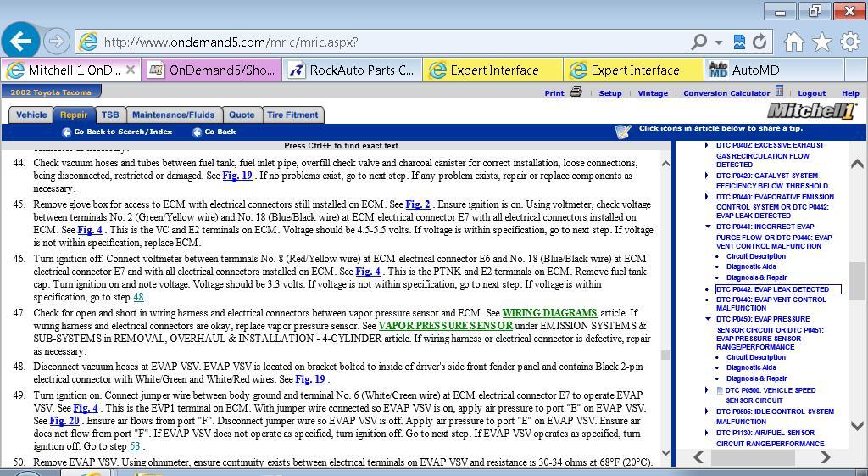Open Favorites star icon
Viewport: 868px width, 476px height.
pos(822,42)
